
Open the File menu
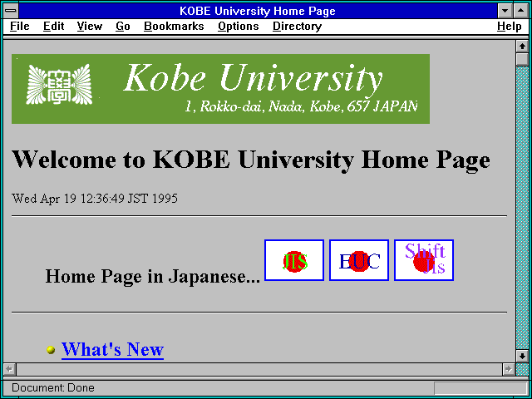[x=20, y=27]
